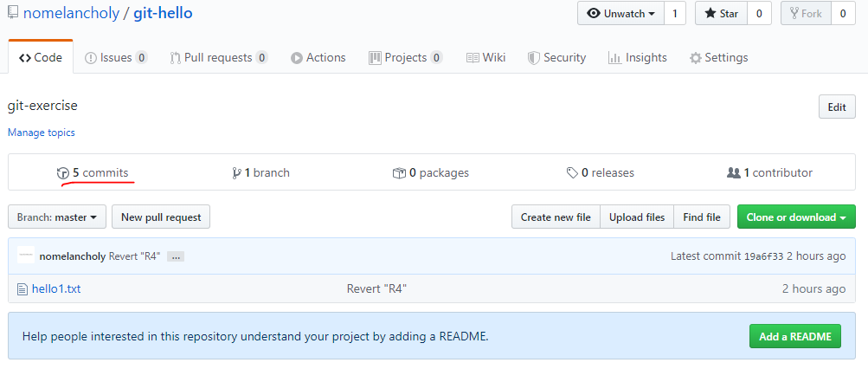Click the Insights bar graph icon
868x369 pixels.
[x=614, y=58]
